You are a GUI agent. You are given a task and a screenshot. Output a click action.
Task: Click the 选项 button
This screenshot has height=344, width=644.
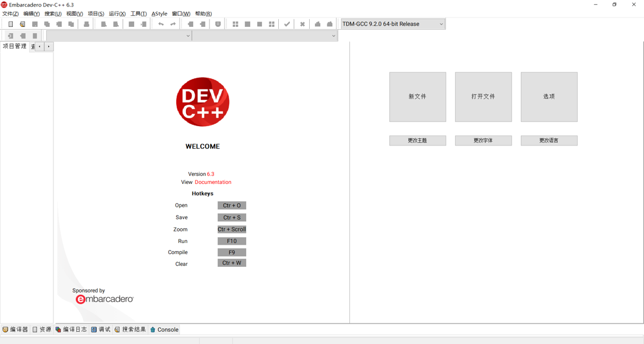pos(549,97)
